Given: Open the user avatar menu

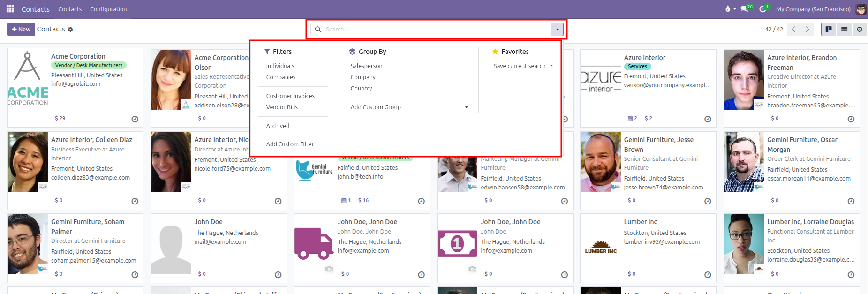Looking at the screenshot, I should coord(860,9).
